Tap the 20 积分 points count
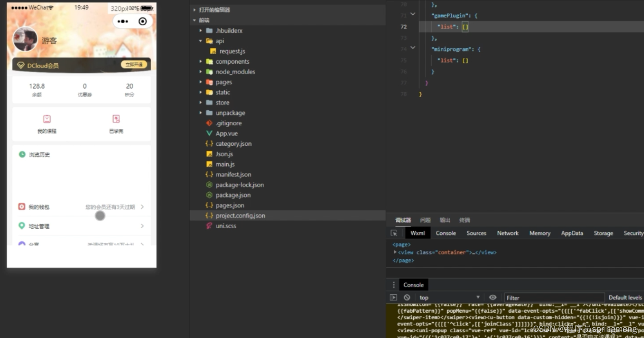The height and width of the screenshot is (338, 644). [x=130, y=89]
